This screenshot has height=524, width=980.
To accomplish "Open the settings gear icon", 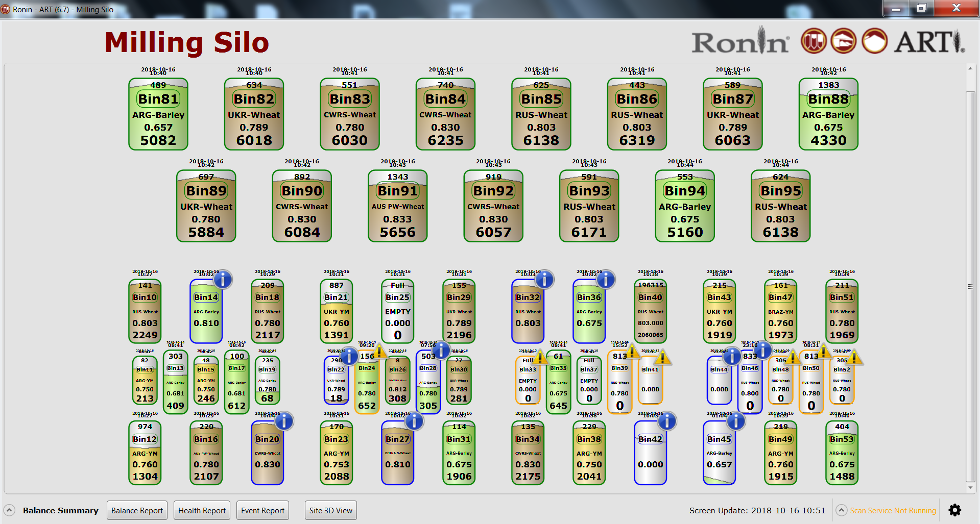I will 954,510.
